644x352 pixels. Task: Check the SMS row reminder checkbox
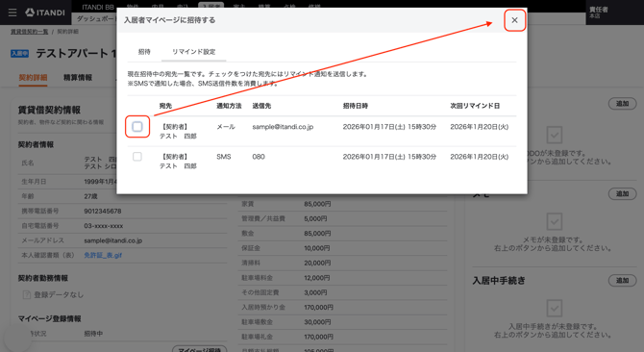137,157
